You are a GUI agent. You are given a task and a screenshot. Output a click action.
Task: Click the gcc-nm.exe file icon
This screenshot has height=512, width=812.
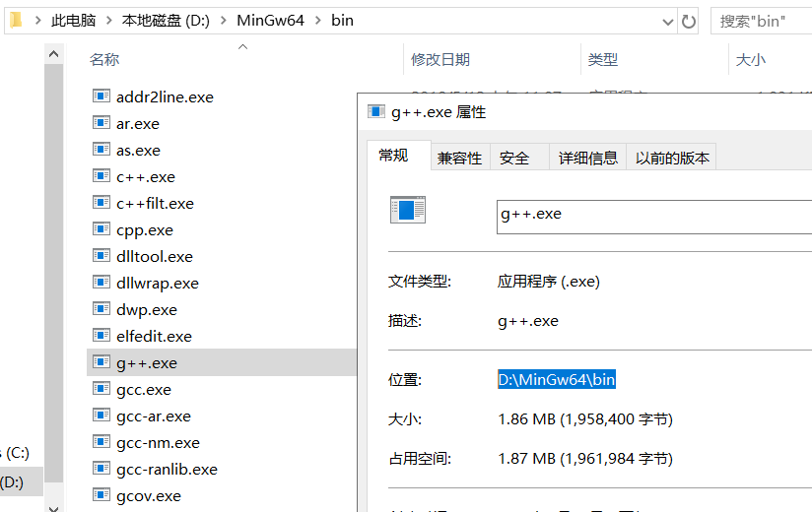coord(101,442)
